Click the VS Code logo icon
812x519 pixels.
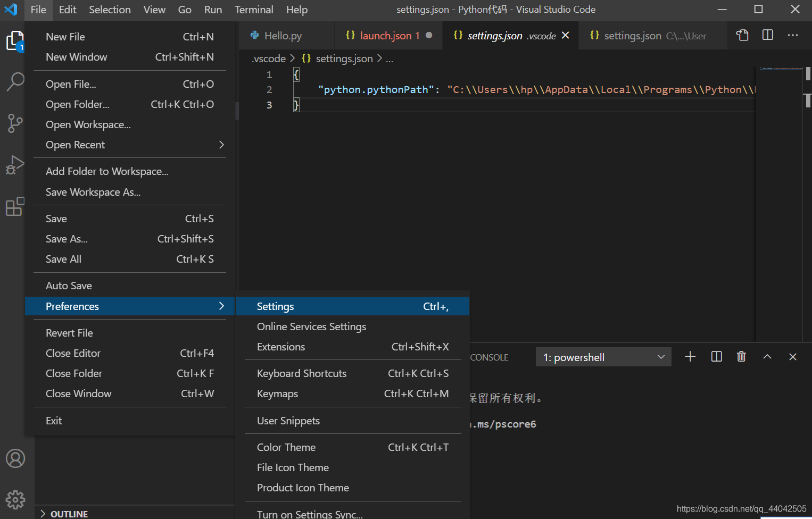coord(11,10)
